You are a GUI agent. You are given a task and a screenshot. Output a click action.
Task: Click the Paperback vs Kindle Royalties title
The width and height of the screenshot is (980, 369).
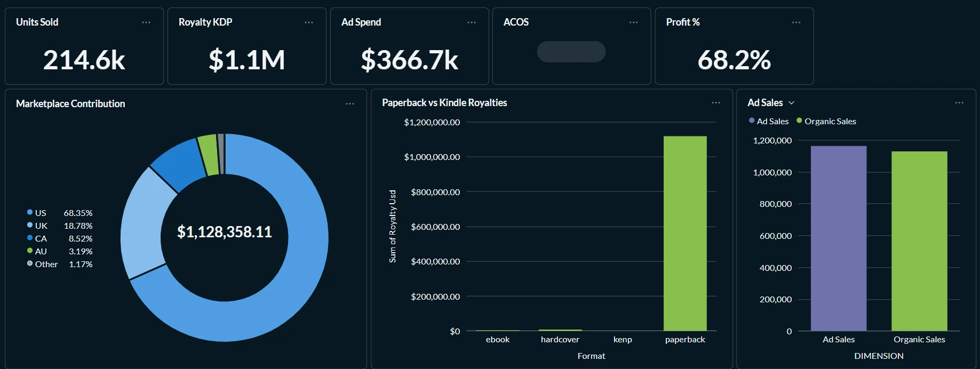(444, 103)
